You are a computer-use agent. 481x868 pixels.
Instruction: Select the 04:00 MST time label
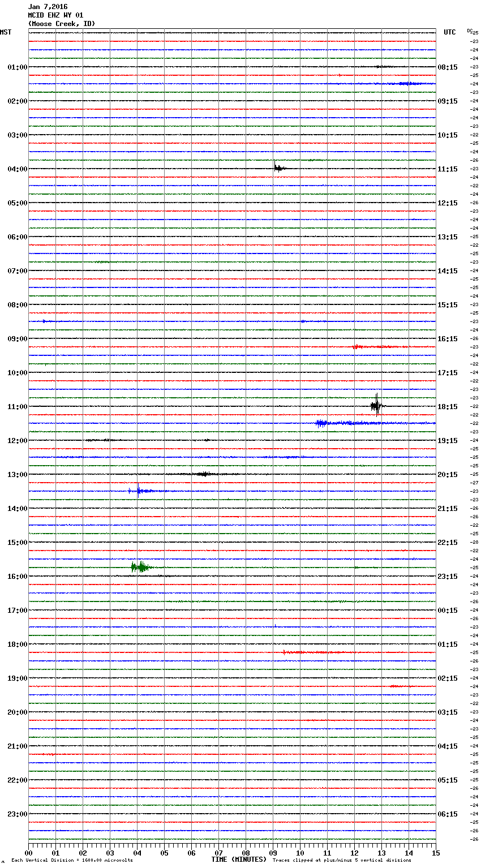click(17, 169)
